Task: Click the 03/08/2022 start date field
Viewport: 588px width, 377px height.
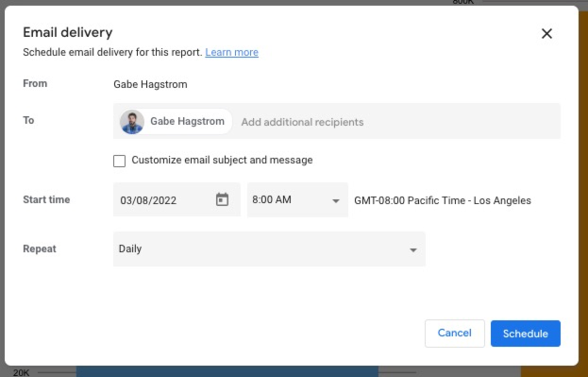Action: [176, 199]
